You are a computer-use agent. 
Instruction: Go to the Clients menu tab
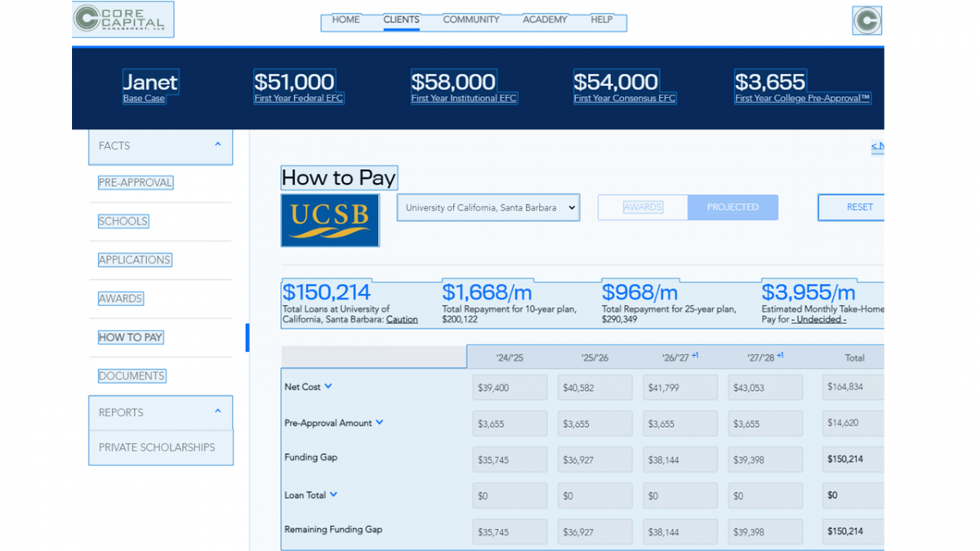(x=401, y=20)
